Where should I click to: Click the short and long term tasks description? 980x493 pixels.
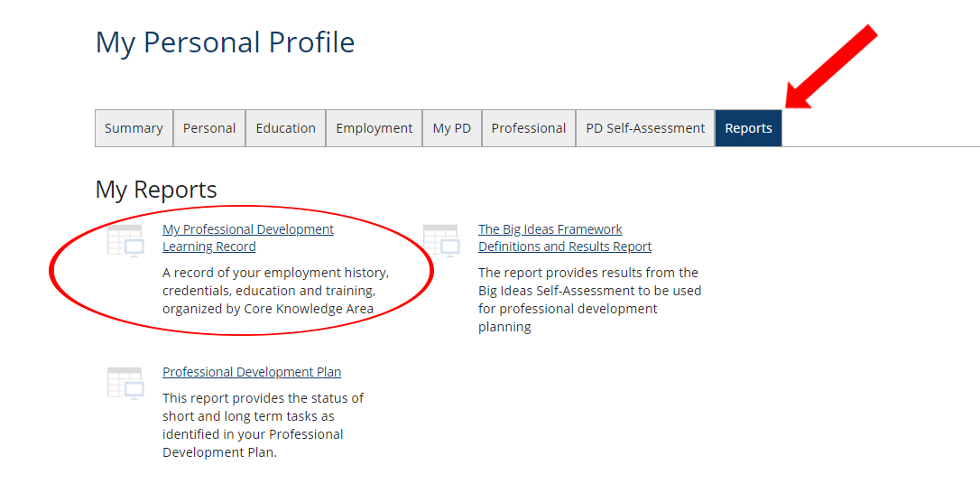[x=263, y=424]
